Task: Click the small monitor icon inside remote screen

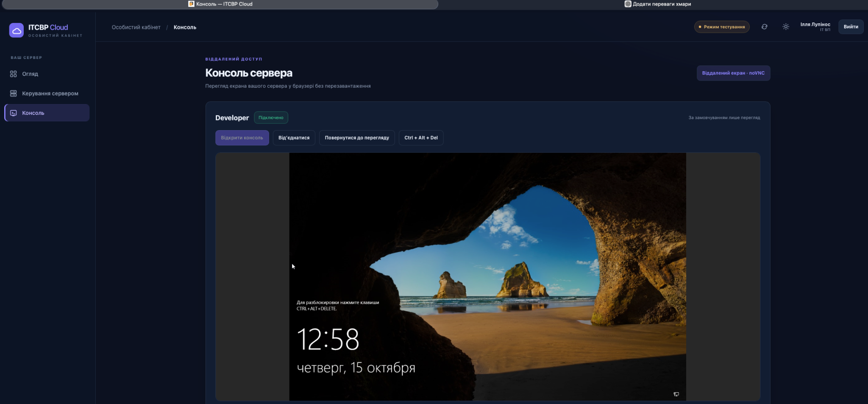Action: click(x=676, y=394)
